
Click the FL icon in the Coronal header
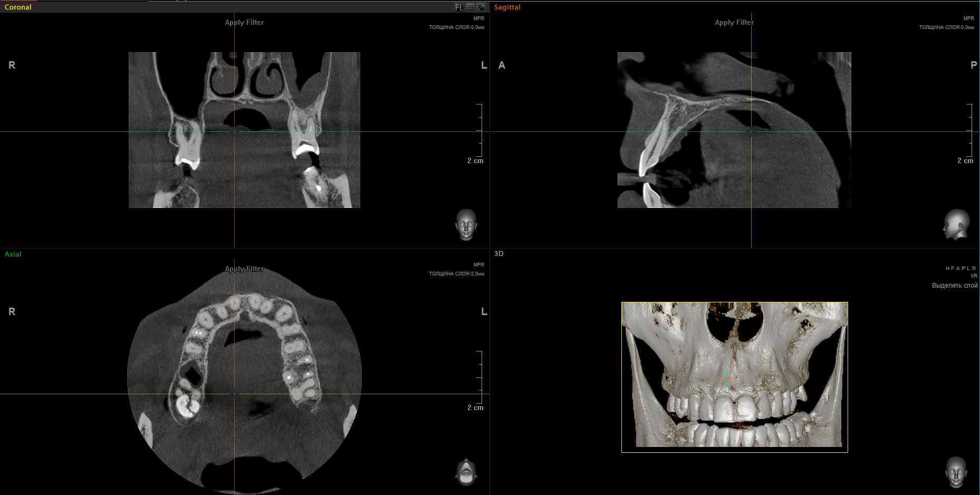click(x=459, y=7)
